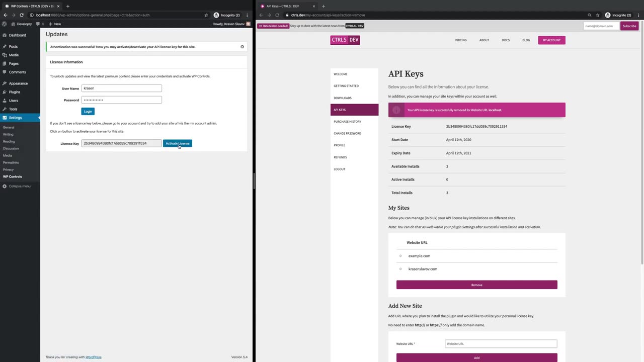Viewport: 644px width, 362px height.
Task: Open Plugins in WordPress sidebar
Action: coord(15,92)
